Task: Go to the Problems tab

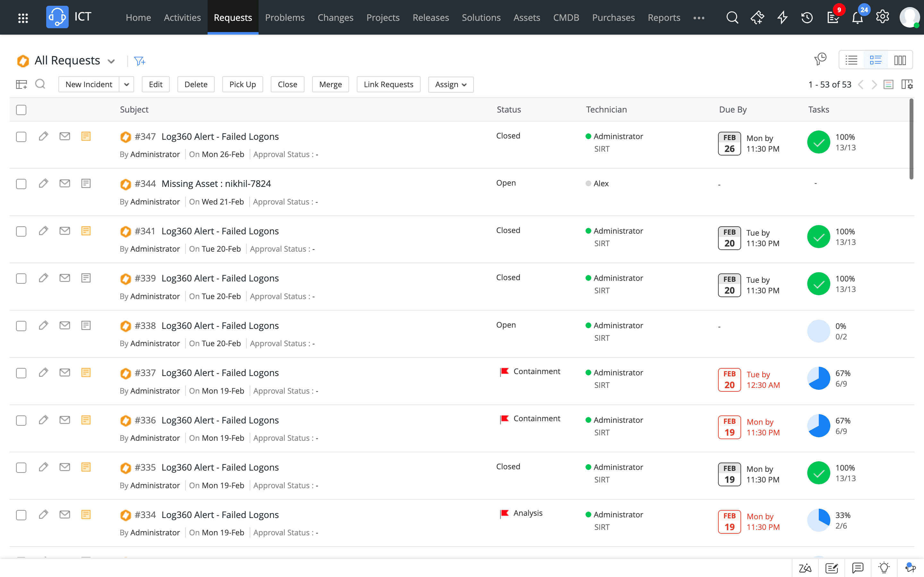Action: coord(285,18)
